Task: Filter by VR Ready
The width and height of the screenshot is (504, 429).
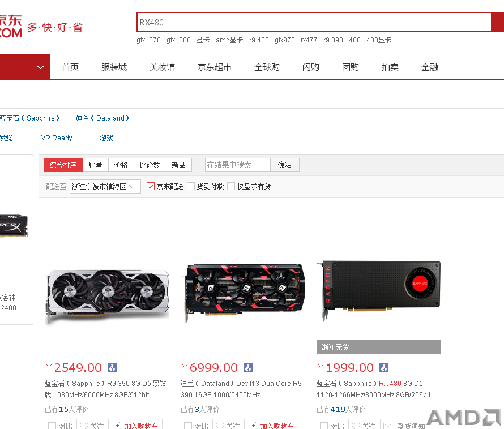Action: coord(57,138)
